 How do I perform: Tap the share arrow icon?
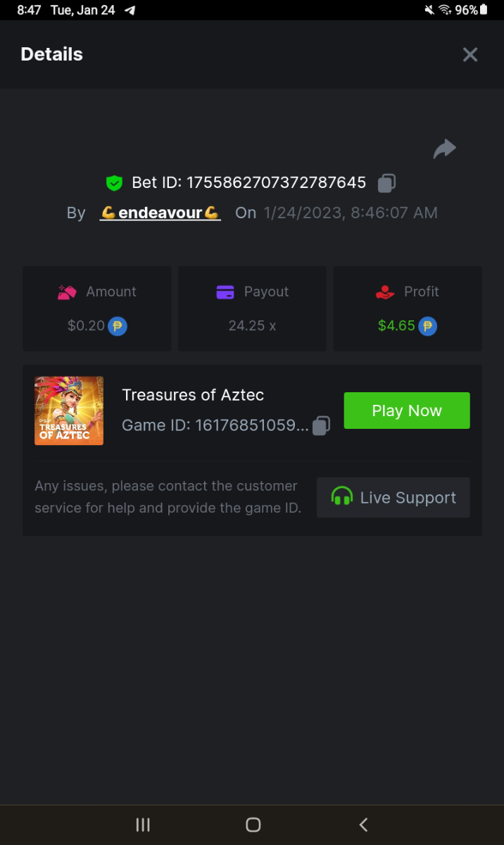pos(444,149)
